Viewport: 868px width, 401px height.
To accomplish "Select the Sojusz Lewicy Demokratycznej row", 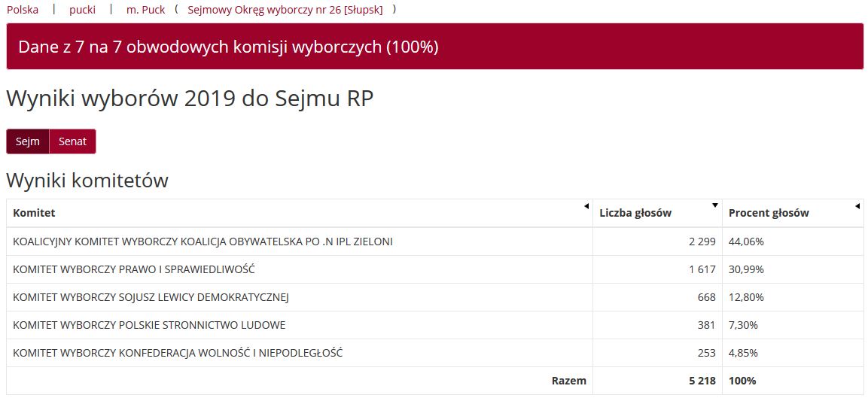I will (151, 297).
